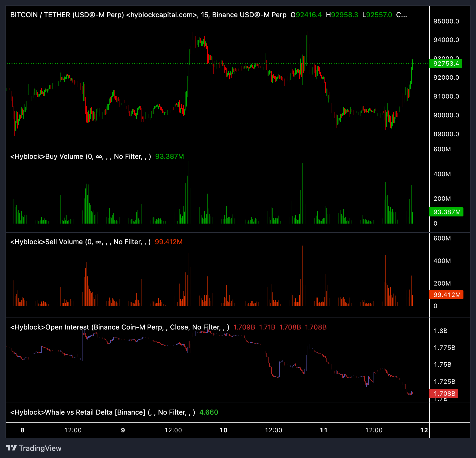The width and height of the screenshot is (476, 458).
Task: Click the day 9 label on time axis
Action: (123, 430)
